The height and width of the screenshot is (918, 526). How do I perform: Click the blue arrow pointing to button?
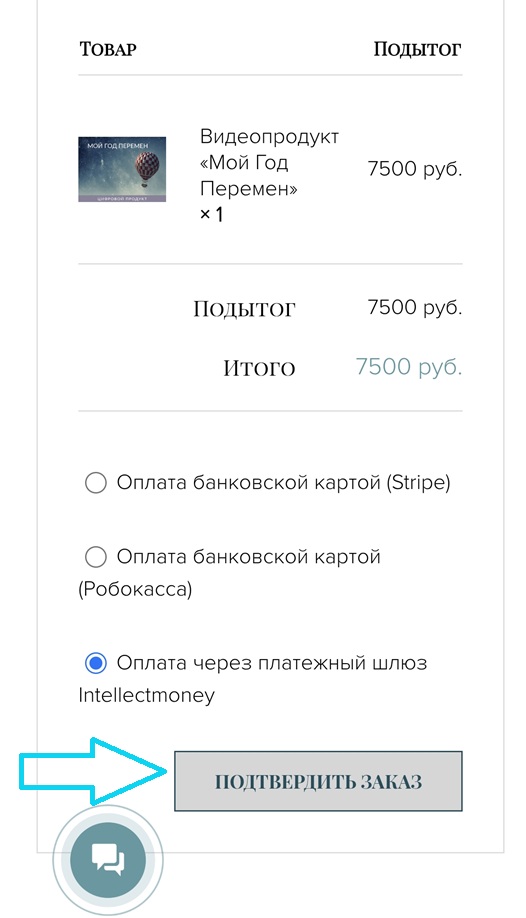94,772
